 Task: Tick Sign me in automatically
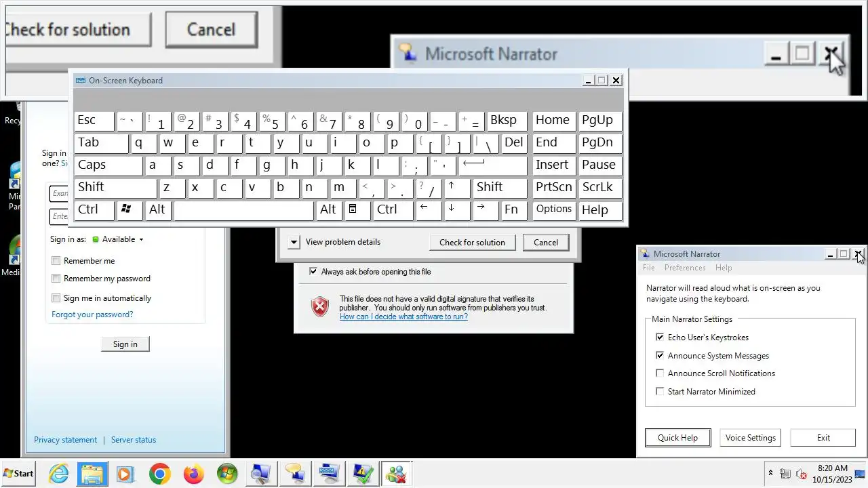[56, 298]
